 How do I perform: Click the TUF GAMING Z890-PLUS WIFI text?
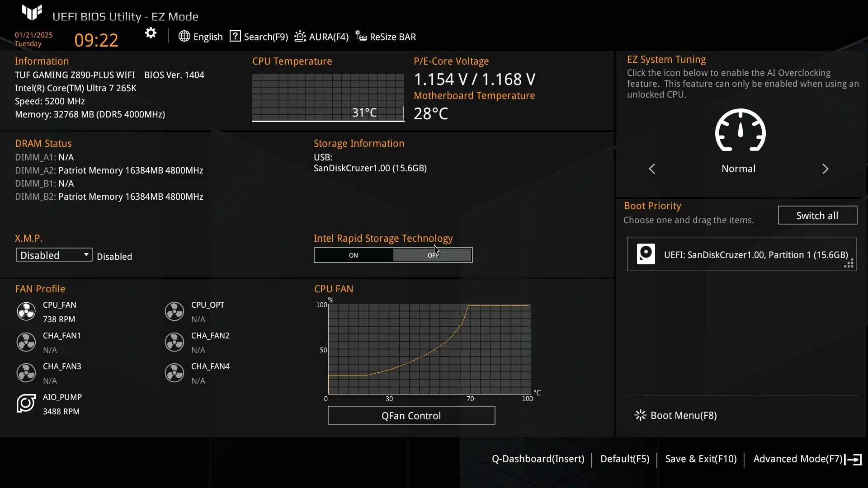[x=75, y=75]
